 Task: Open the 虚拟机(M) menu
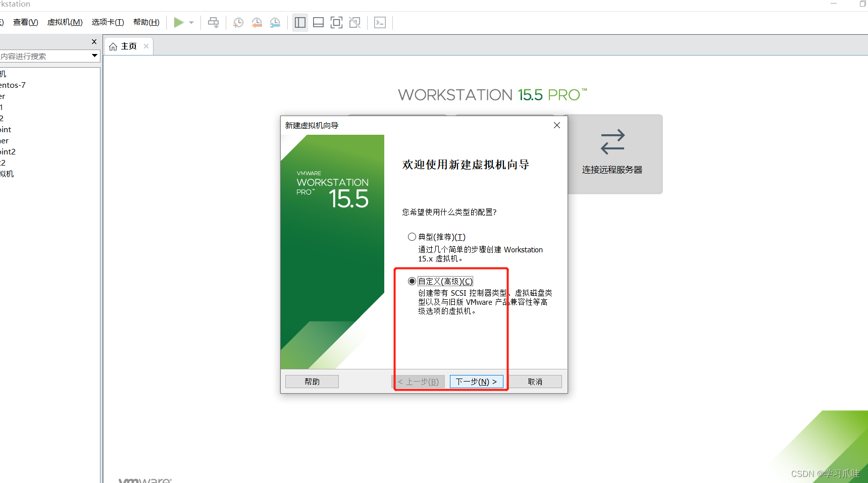coord(65,22)
